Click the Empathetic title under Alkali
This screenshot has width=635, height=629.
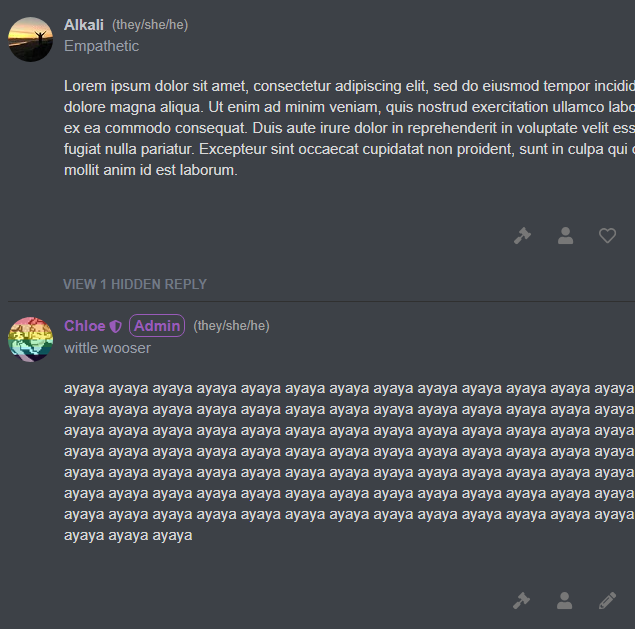(x=101, y=46)
